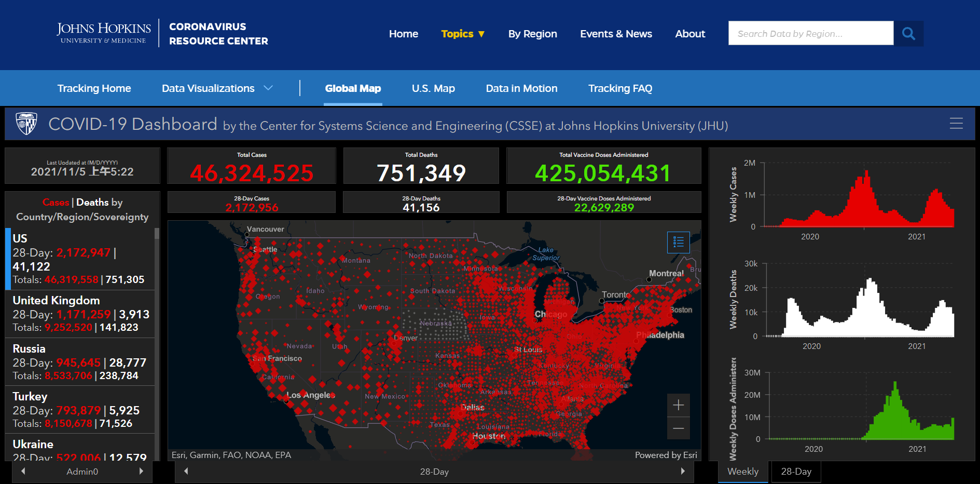Open the dashboard hamburger menu

click(x=956, y=123)
